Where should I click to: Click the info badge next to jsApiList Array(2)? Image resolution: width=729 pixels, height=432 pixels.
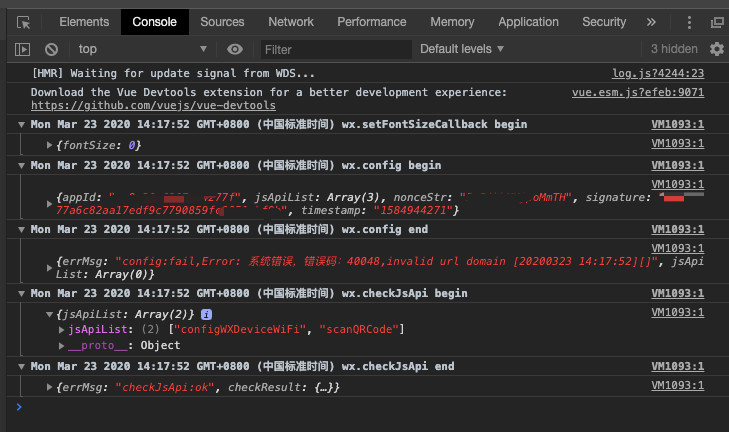click(206, 314)
